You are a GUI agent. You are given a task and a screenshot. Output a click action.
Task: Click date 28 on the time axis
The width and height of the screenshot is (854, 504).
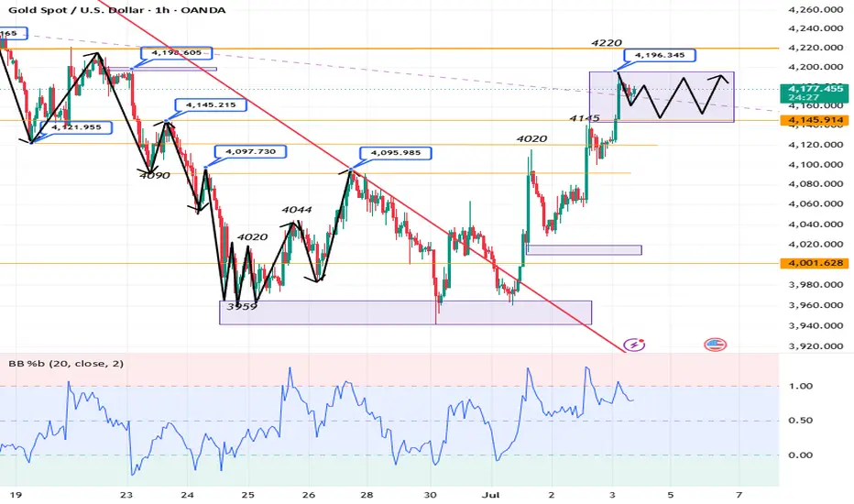point(367,495)
